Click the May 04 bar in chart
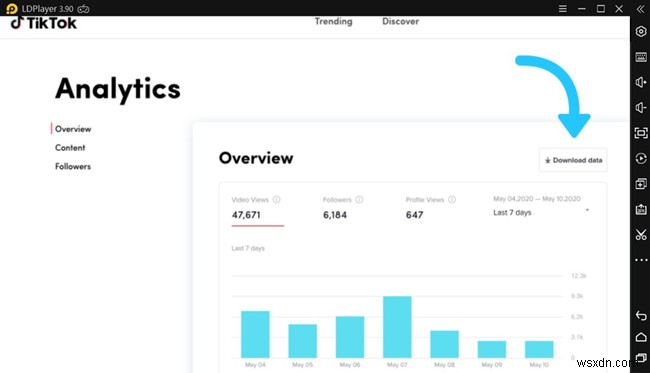 pyautogui.click(x=255, y=334)
